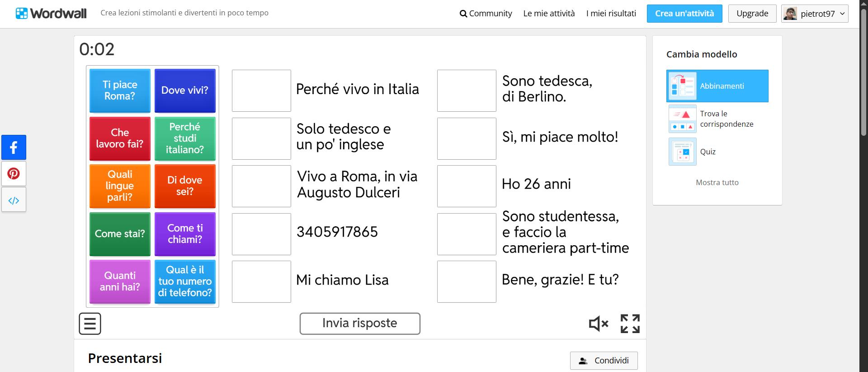Open the embed code icon
868x372 pixels.
click(x=14, y=200)
